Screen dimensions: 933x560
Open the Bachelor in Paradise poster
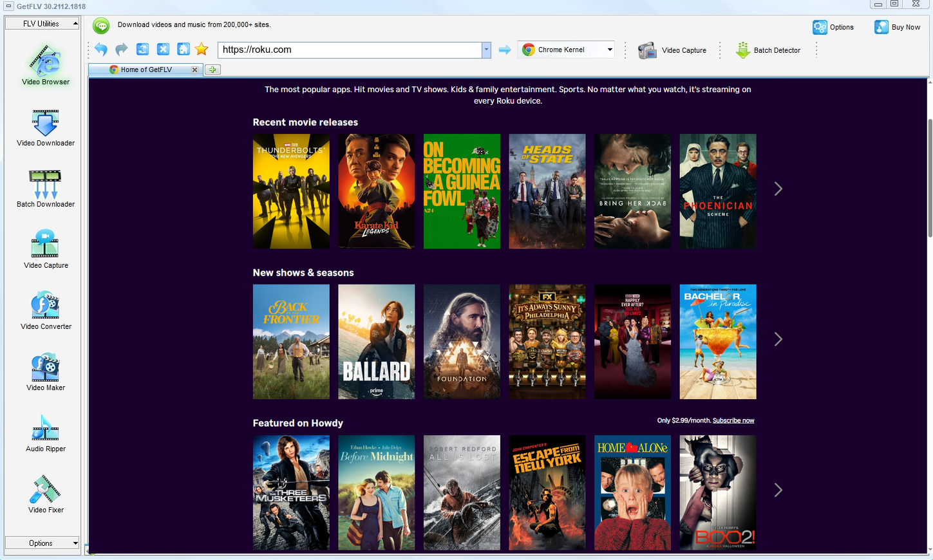[718, 342]
